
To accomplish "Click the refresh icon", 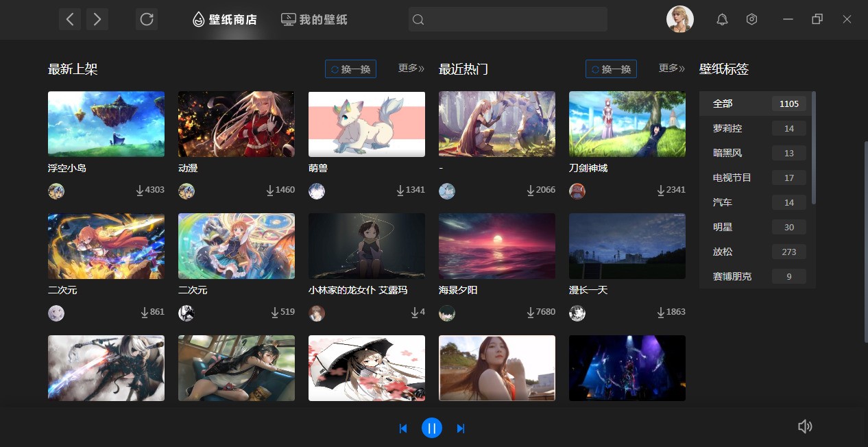I will click(x=147, y=19).
